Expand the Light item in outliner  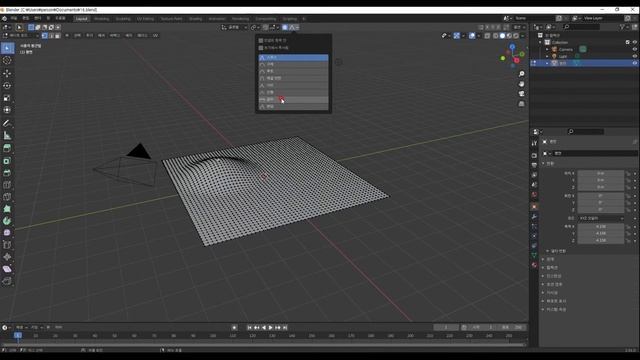[x=547, y=56]
